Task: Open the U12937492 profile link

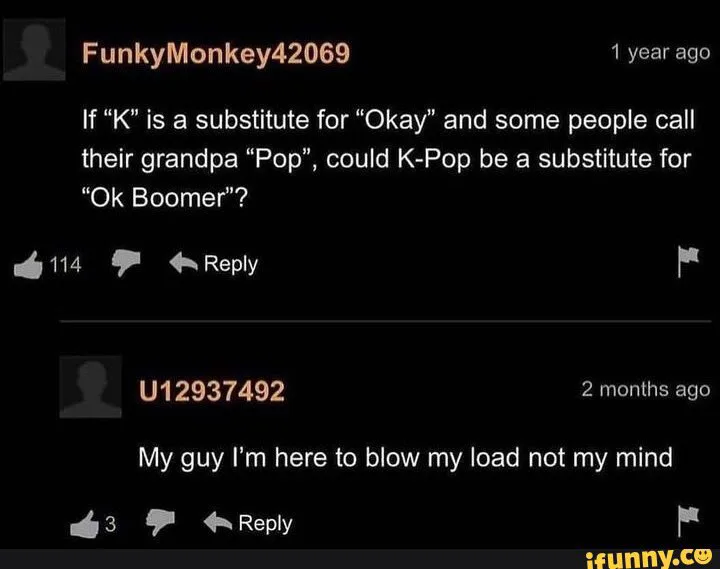Action: (x=212, y=391)
